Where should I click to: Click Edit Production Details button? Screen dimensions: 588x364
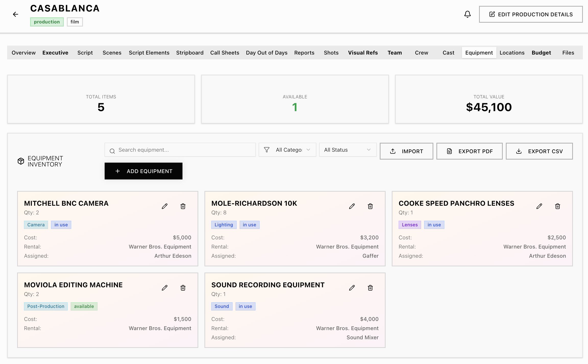531,15
